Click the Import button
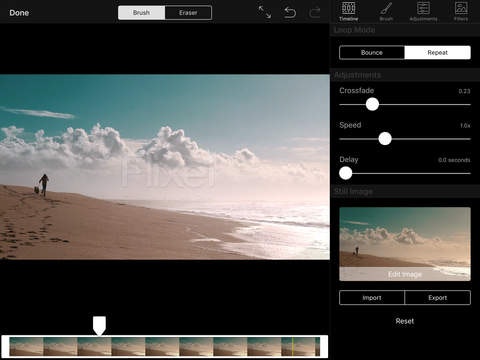This screenshot has width=480, height=360. click(x=372, y=298)
